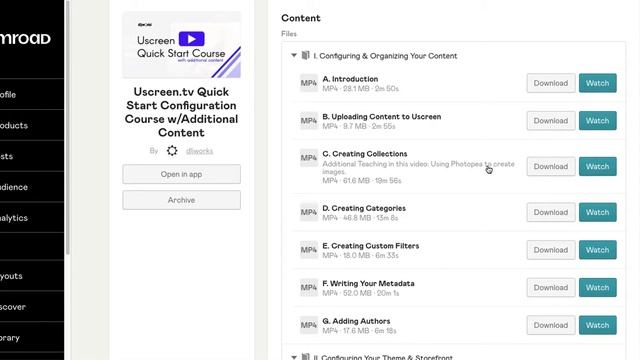Image resolution: width=640 pixels, height=360 pixels.
Task: Download Uploading Content to Uscreen file
Action: click(551, 121)
